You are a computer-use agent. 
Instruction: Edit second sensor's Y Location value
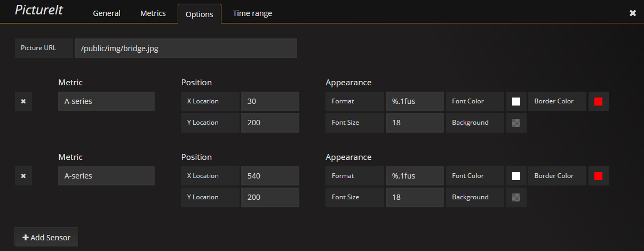point(270,197)
